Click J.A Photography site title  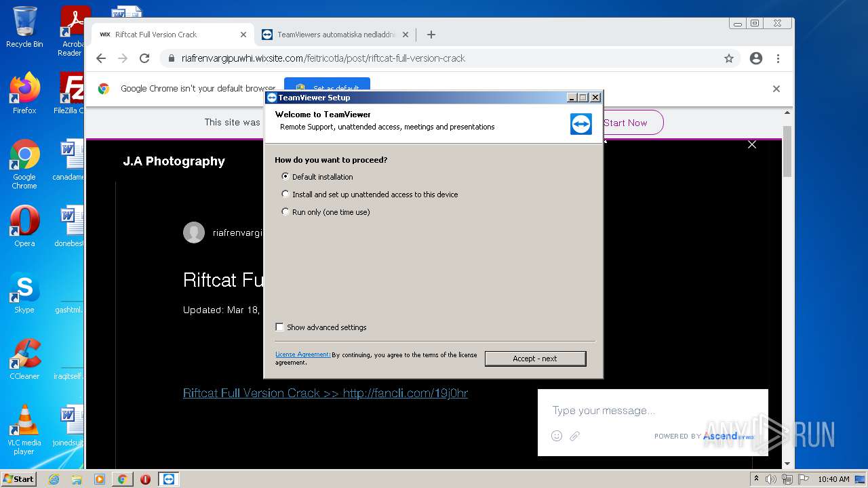(174, 161)
